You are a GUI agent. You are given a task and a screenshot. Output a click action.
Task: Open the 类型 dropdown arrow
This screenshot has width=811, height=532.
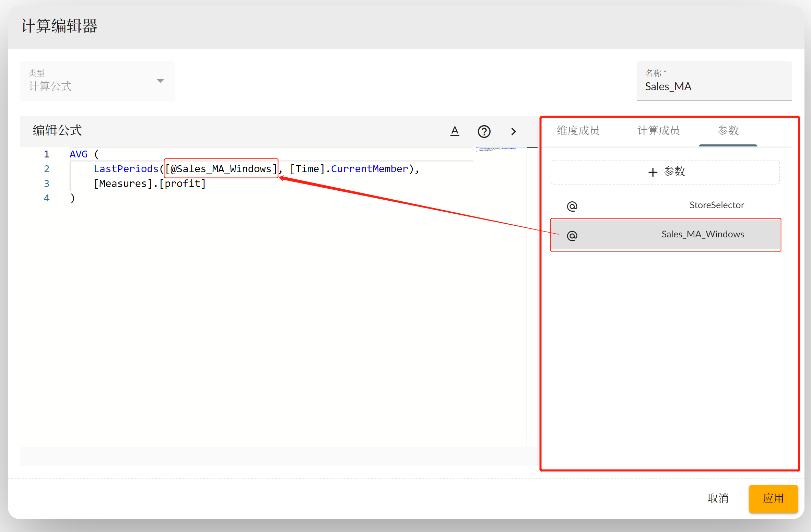coord(160,81)
